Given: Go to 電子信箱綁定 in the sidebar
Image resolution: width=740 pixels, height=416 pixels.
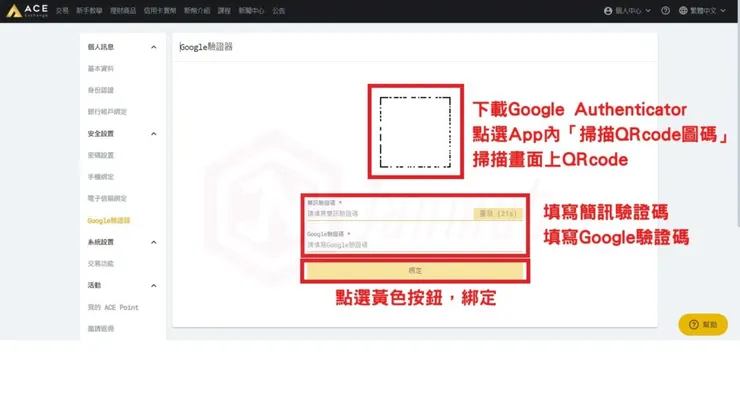Looking at the screenshot, I should (107, 199).
